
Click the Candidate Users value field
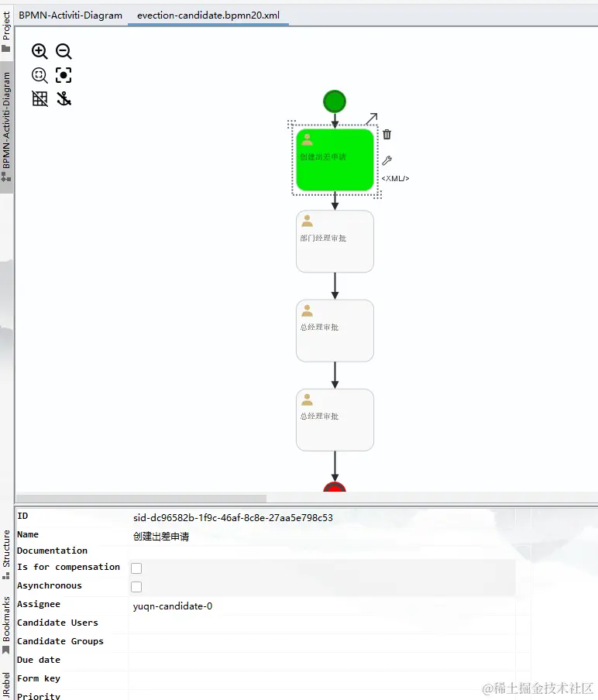(x=321, y=625)
